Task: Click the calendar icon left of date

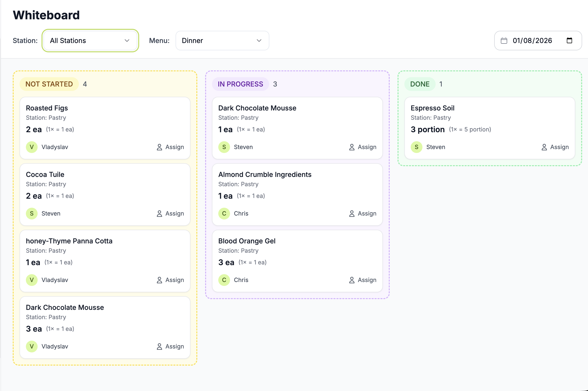Action: tap(504, 41)
